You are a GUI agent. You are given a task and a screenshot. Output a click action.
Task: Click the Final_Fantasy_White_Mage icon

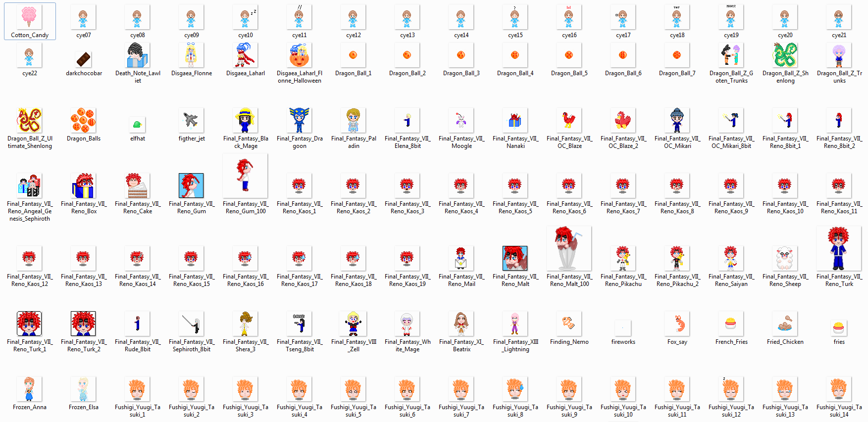coord(407,324)
